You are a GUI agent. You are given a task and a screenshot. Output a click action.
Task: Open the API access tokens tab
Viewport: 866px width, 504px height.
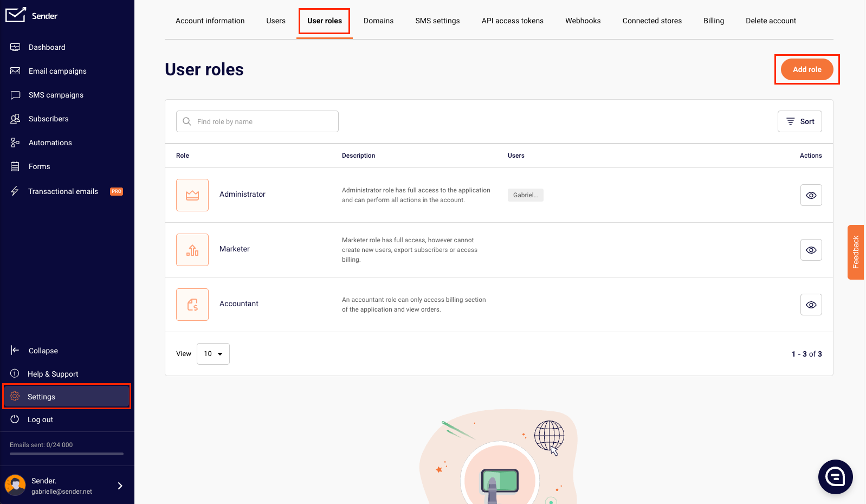(x=512, y=21)
